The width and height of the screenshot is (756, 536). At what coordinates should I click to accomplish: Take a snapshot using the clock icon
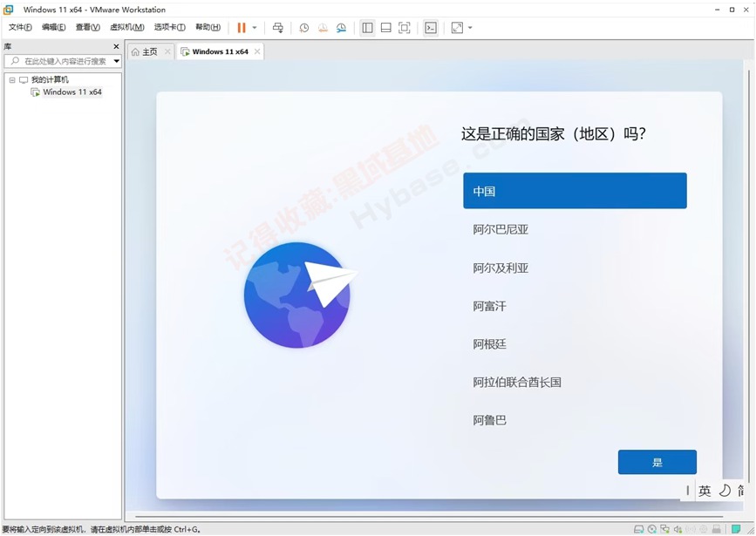(x=303, y=28)
